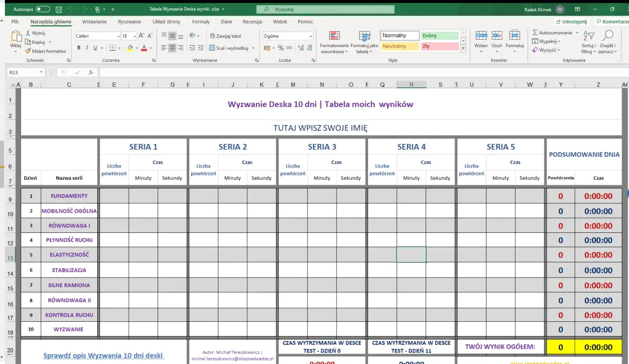Switch to the Widok tab
The height and width of the screenshot is (364, 629).
[x=280, y=22]
